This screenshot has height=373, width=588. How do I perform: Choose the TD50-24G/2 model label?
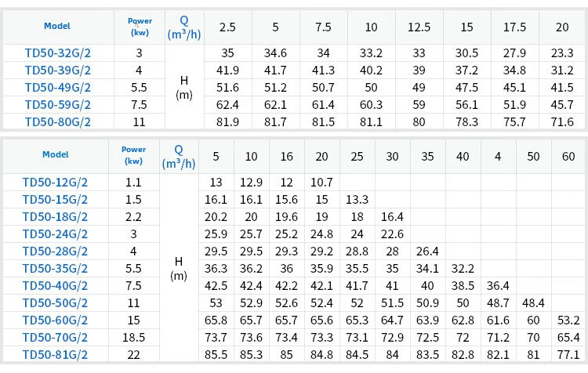pos(55,234)
